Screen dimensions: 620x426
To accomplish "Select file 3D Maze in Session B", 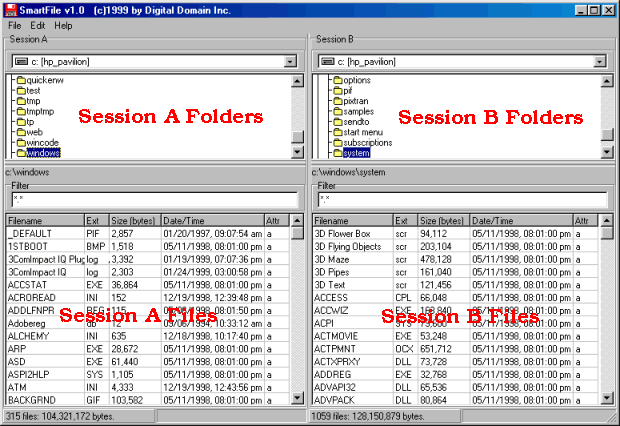I will pyautogui.click(x=332, y=259).
